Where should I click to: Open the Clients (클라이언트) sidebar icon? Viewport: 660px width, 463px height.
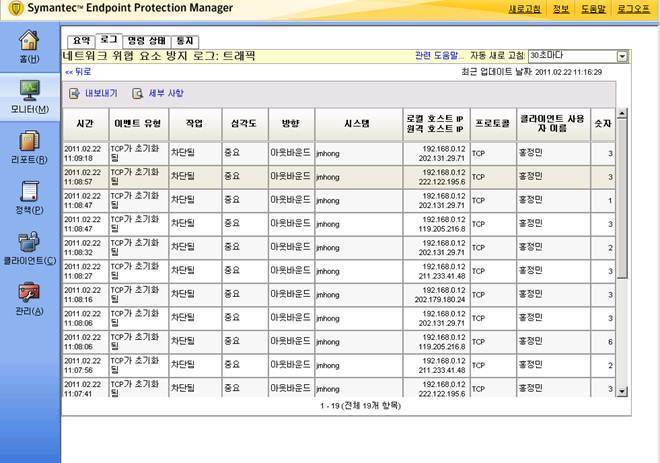click(29, 242)
